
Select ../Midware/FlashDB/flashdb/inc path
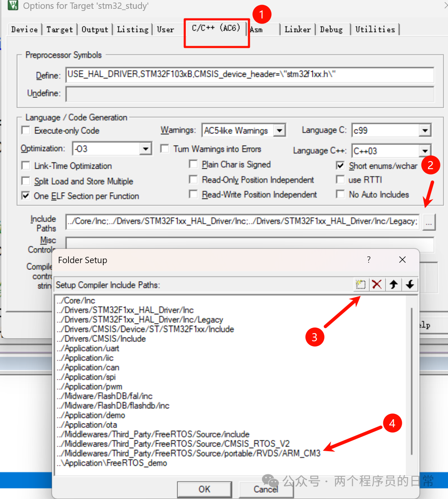click(113, 405)
